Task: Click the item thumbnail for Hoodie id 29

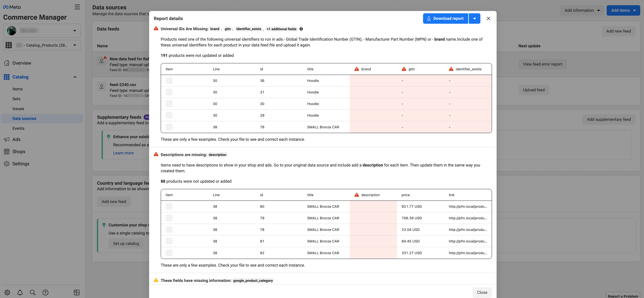Action: (x=169, y=115)
